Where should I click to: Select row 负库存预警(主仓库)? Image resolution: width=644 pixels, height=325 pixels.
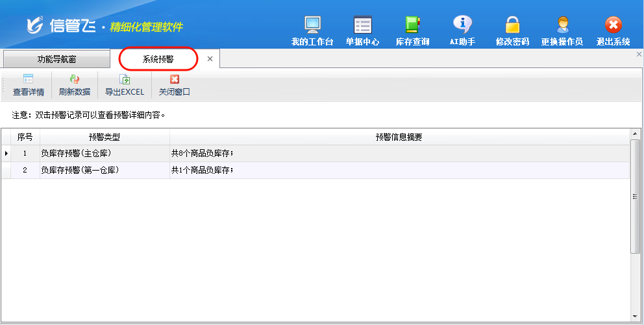click(x=104, y=154)
